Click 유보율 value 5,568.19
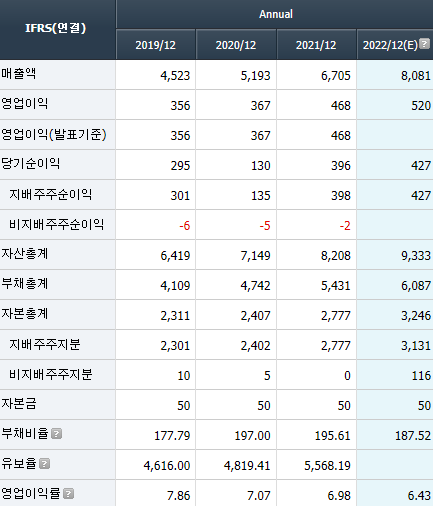The image size is (433, 506). click(328, 466)
